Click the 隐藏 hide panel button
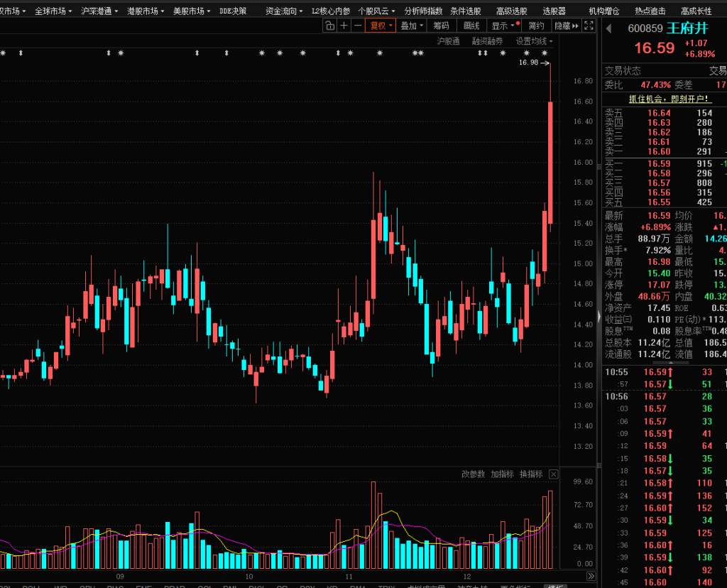727x588 pixels. point(564,26)
